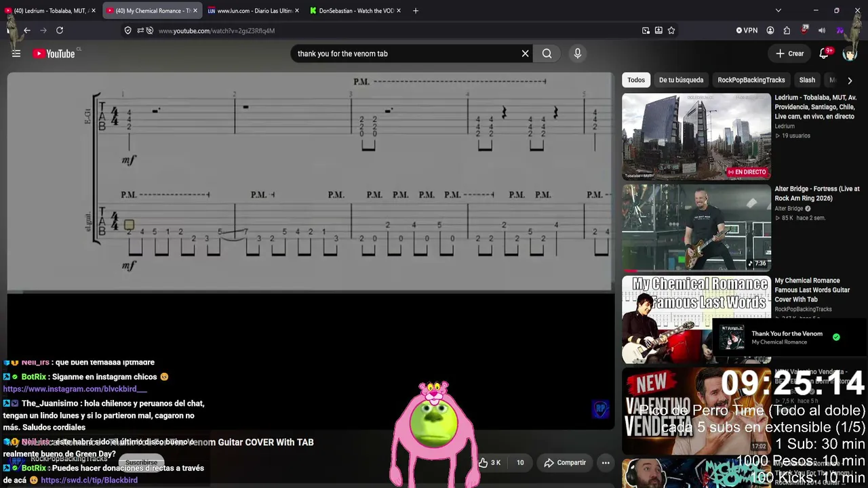Open the Crear upload menu
Viewport: 868px width, 488px height.
(790, 54)
